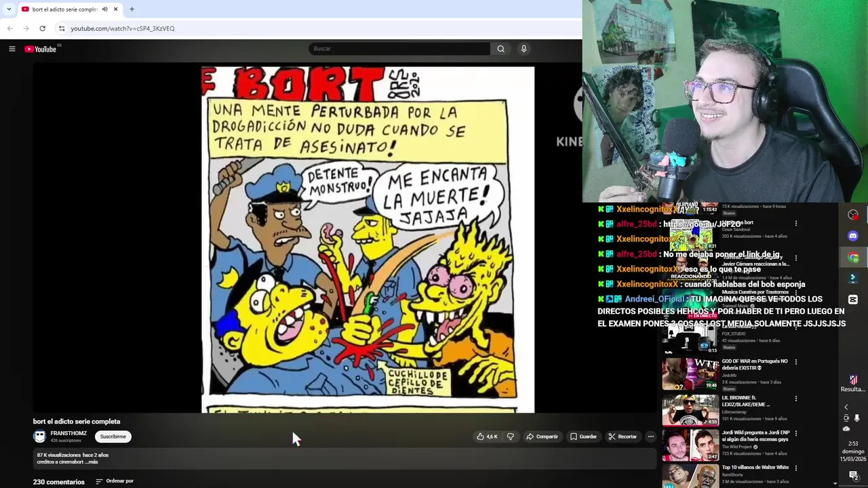Open the GOD OF WAR en Portugués video
Image resolution: width=868 pixels, height=488 pixels.
click(755, 364)
